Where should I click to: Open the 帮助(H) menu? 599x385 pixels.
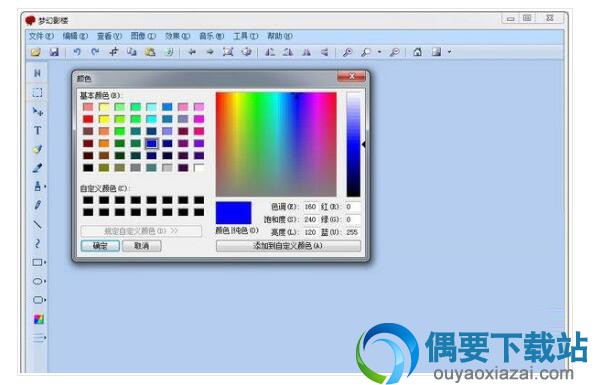click(x=280, y=36)
